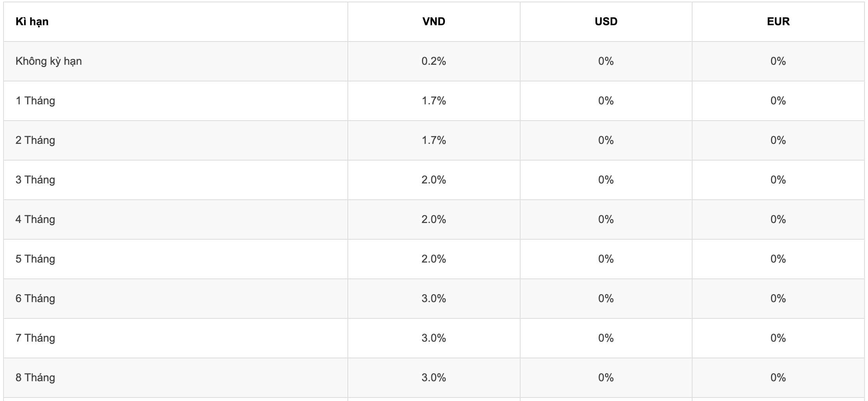
Task: Select the EUR column header
Action: point(778,22)
